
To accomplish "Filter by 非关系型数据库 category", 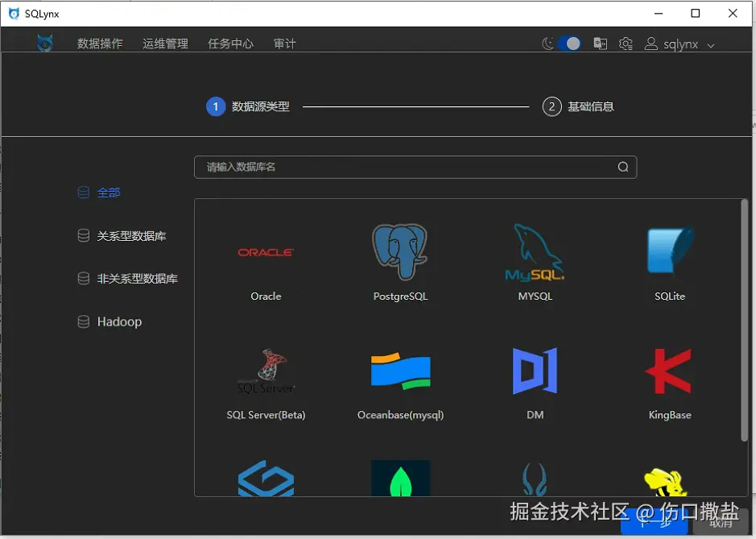I will pyautogui.click(x=128, y=279).
